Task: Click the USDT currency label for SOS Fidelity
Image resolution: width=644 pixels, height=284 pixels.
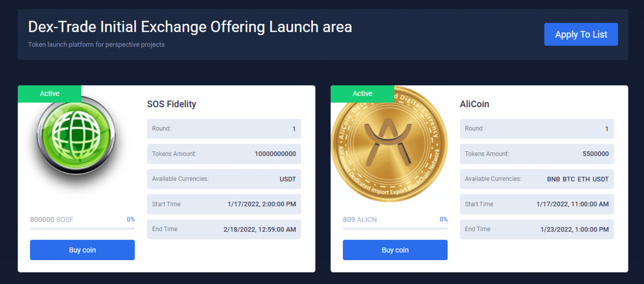Action: click(x=288, y=179)
